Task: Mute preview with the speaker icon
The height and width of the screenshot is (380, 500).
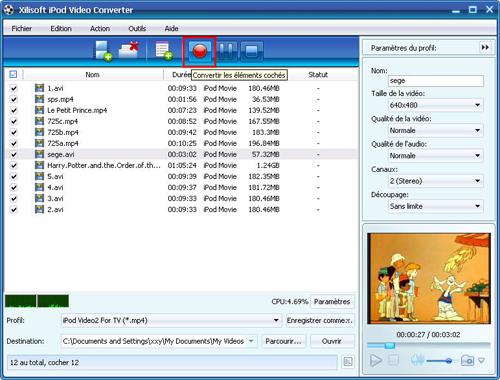Action: 417,360
